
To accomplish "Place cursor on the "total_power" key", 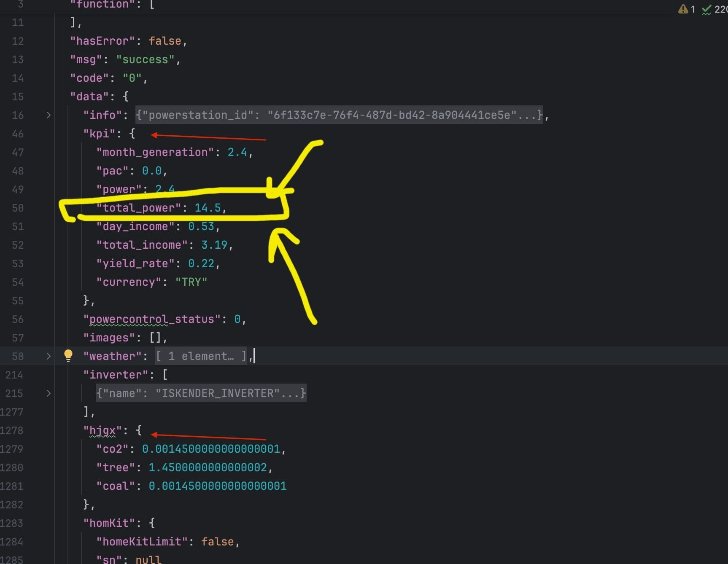I will tap(139, 208).
